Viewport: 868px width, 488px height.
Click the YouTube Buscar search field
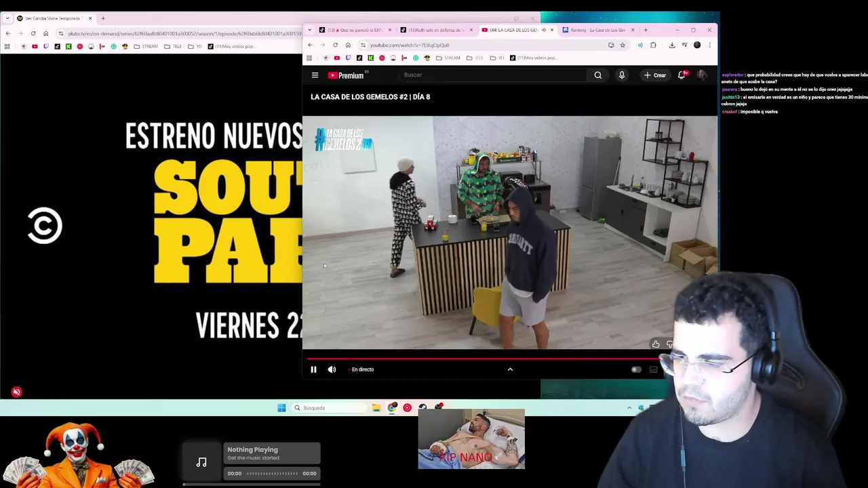[x=492, y=75]
